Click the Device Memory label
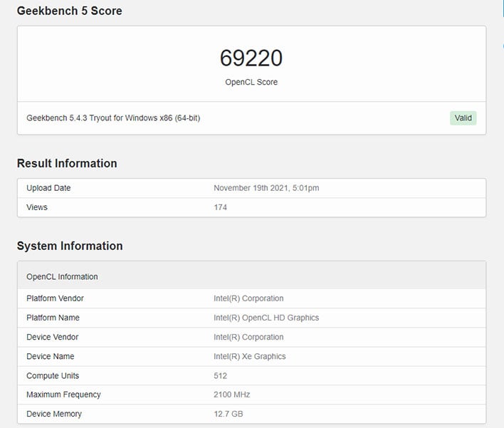This screenshot has height=428, width=504. pos(54,414)
